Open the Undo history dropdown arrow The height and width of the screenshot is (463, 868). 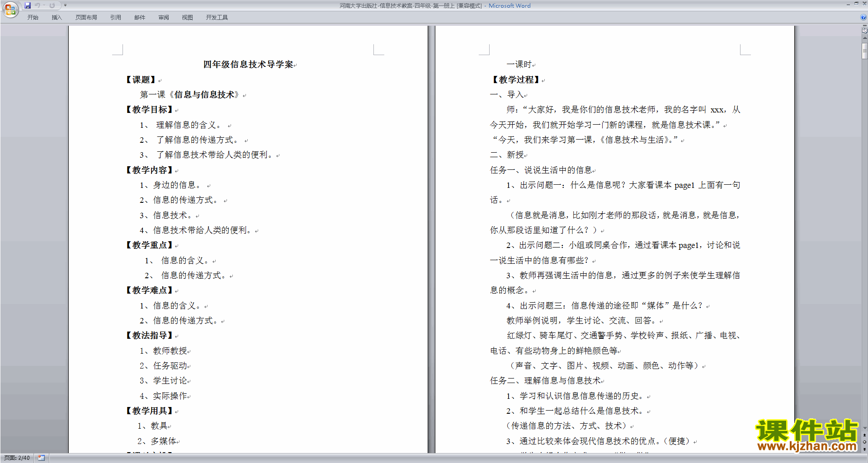tap(44, 5)
